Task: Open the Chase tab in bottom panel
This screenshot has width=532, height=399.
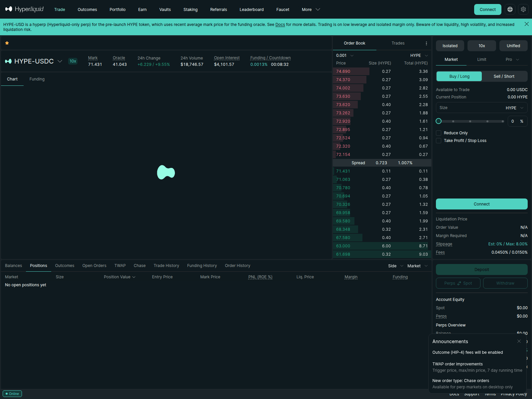Action: click(x=140, y=266)
